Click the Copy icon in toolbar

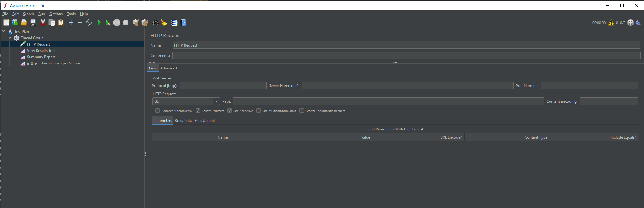click(x=52, y=23)
